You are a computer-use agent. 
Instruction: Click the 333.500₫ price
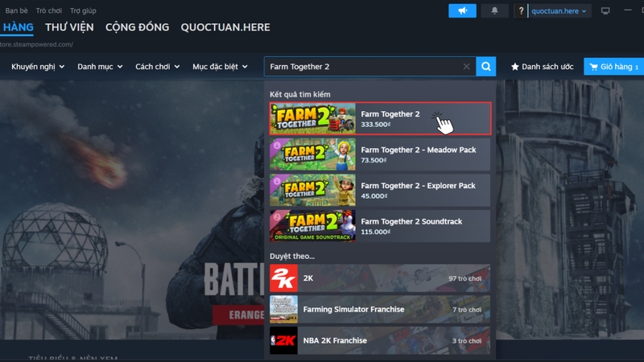(x=376, y=125)
